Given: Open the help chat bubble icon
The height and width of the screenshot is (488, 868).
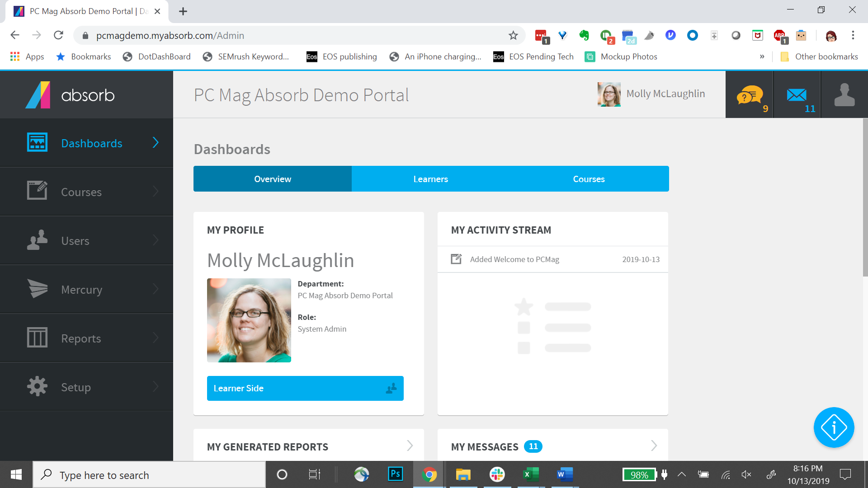Looking at the screenshot, I should pos(749,94).
